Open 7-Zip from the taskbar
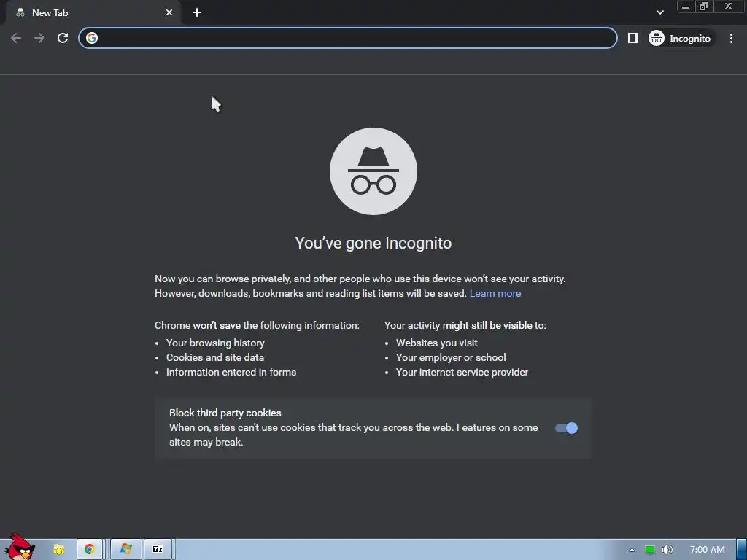This screenshot has width=747, height=560. 158,550
